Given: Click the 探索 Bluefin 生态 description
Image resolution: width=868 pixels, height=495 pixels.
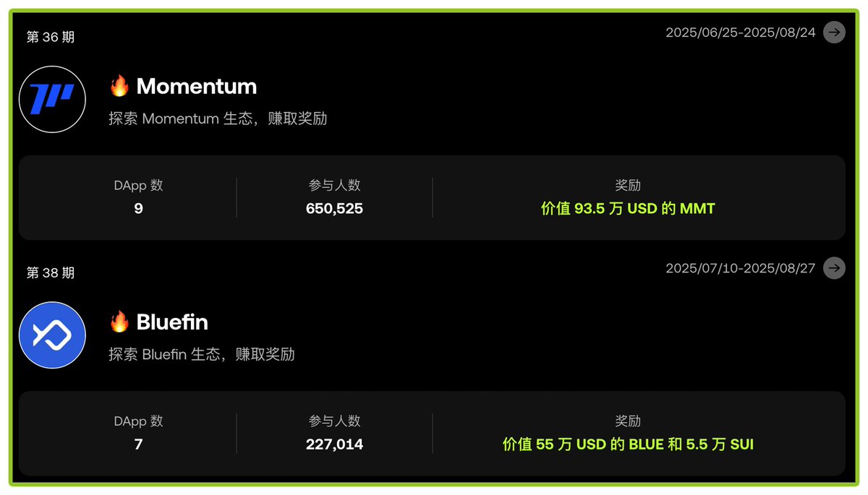Looking at the screenshot, I should (x=202, y=355).
